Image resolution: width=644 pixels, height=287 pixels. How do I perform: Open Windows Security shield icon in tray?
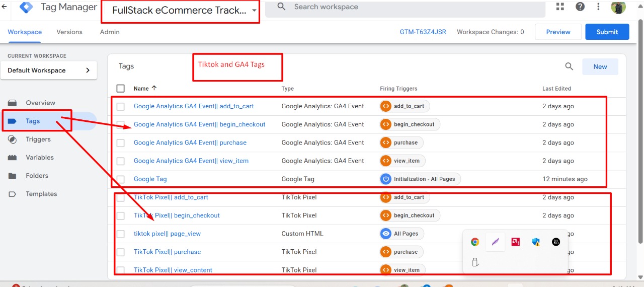[x=536, y=242]
